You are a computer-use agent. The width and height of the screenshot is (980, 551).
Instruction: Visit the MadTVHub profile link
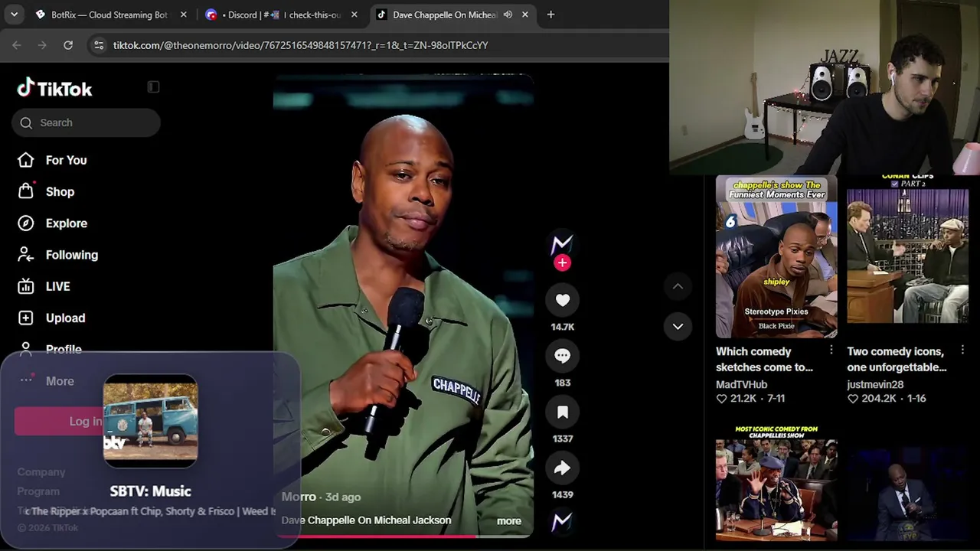click(x=741, y=384)
